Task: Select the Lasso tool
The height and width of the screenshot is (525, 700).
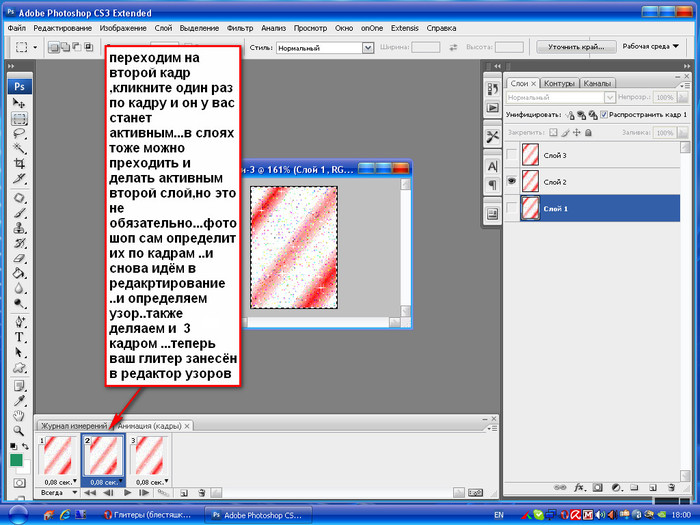Action: 19,133
